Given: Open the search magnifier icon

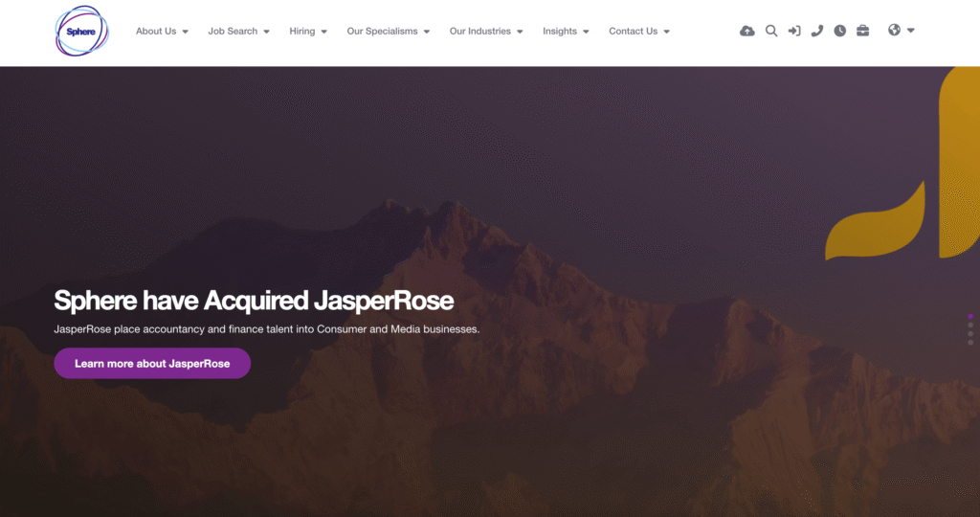Looking at the screenshot, I should click(x=771, y=31).
